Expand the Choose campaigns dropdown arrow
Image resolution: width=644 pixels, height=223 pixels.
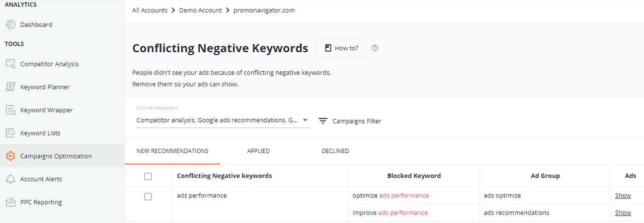(x=305, y=121)
